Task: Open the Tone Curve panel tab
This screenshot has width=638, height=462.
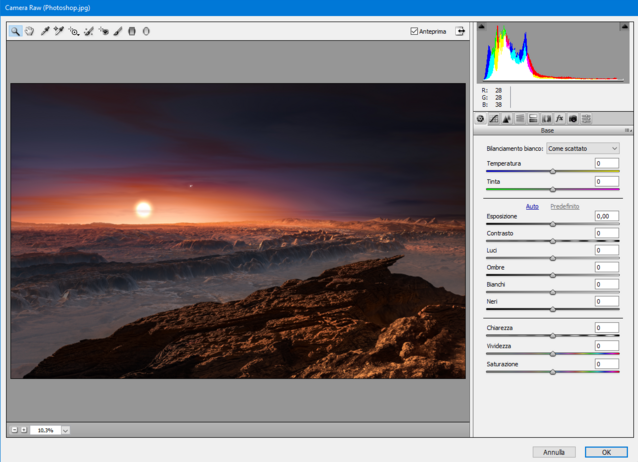Action: tap(494, 119)
